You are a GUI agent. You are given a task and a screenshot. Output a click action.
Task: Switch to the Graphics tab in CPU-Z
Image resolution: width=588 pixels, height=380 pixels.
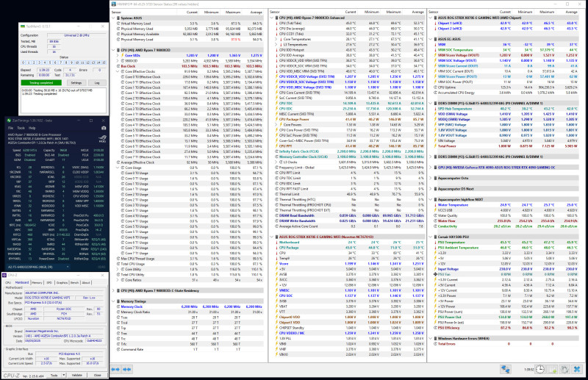coord(62,282)
